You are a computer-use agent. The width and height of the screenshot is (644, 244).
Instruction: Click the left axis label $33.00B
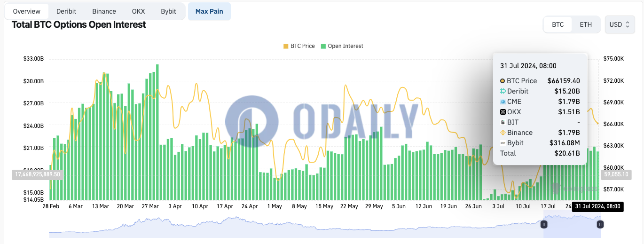33,59
